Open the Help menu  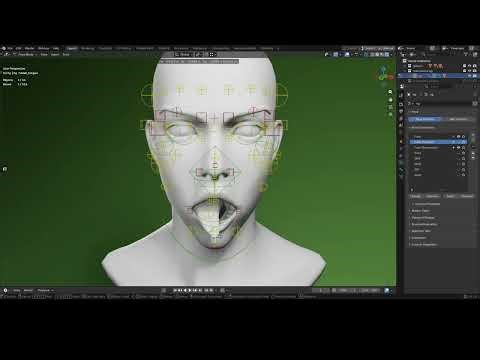point(56,48)
